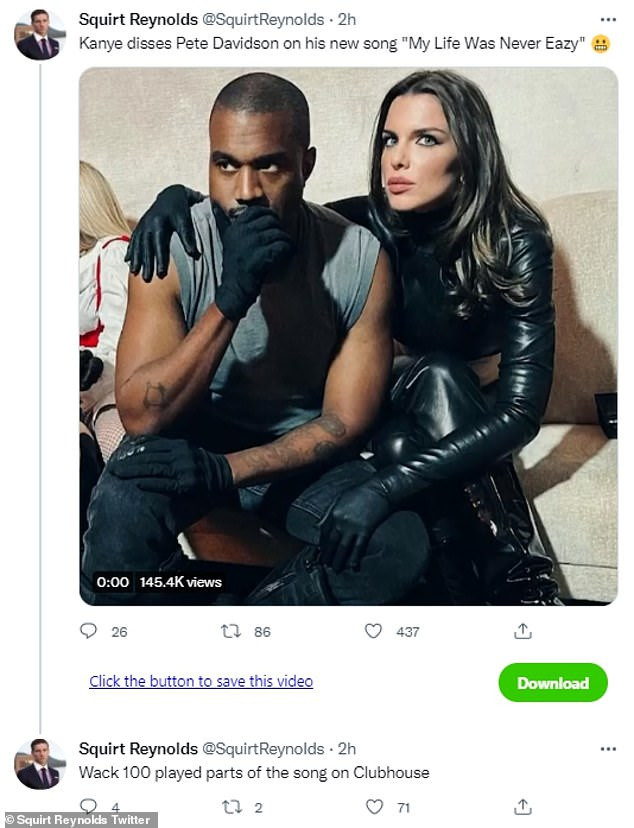Open Squirt Reynolds avatar on first tweet
634x828 pixels.
pyautogui.click(x=39, y=36)
